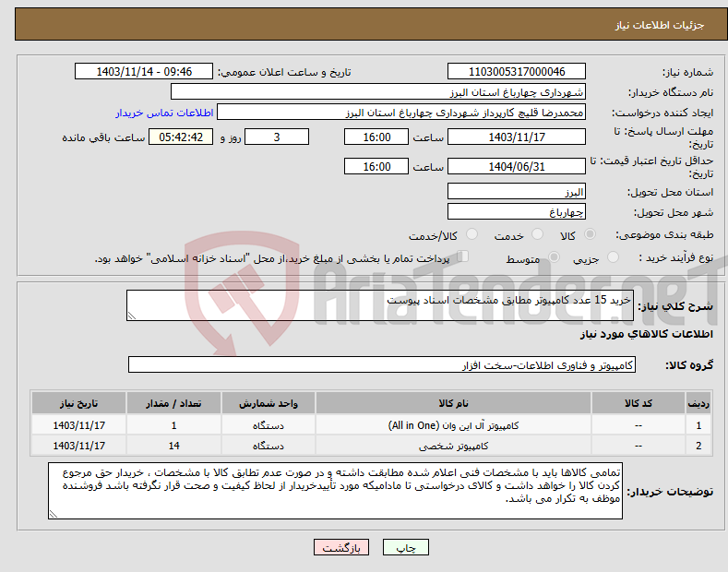Click the resize handle of the buyer notes area
The height and width of the screenshot is (572, 728).
[54, 514]
